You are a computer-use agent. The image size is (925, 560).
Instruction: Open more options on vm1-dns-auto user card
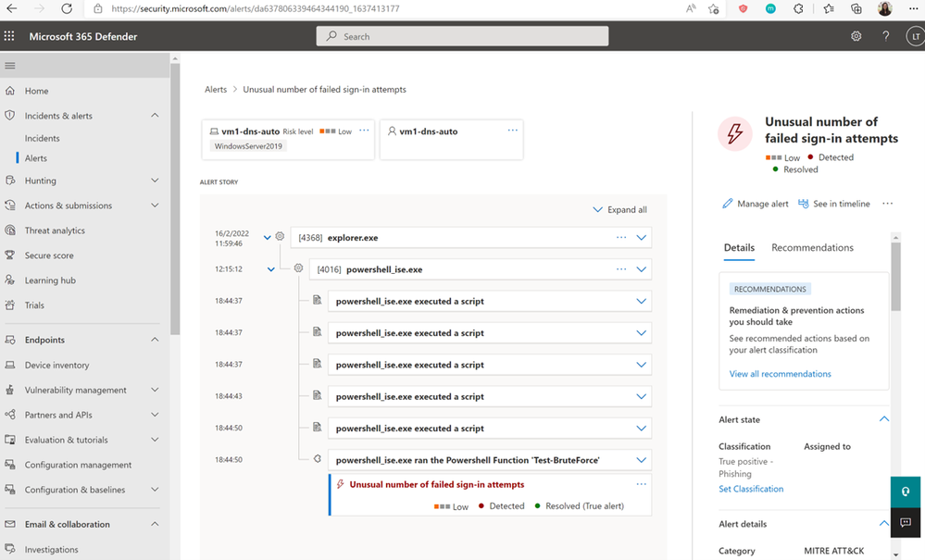(x=513, y=131)
